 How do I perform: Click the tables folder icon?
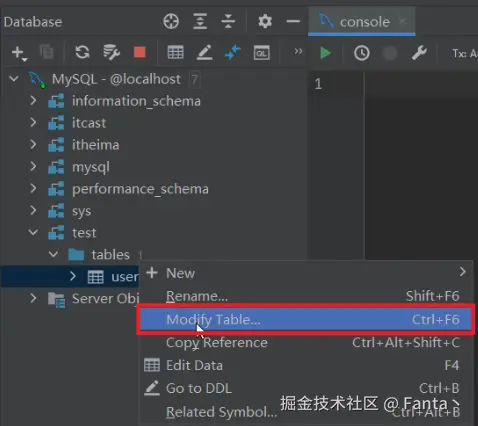[76, 255]
